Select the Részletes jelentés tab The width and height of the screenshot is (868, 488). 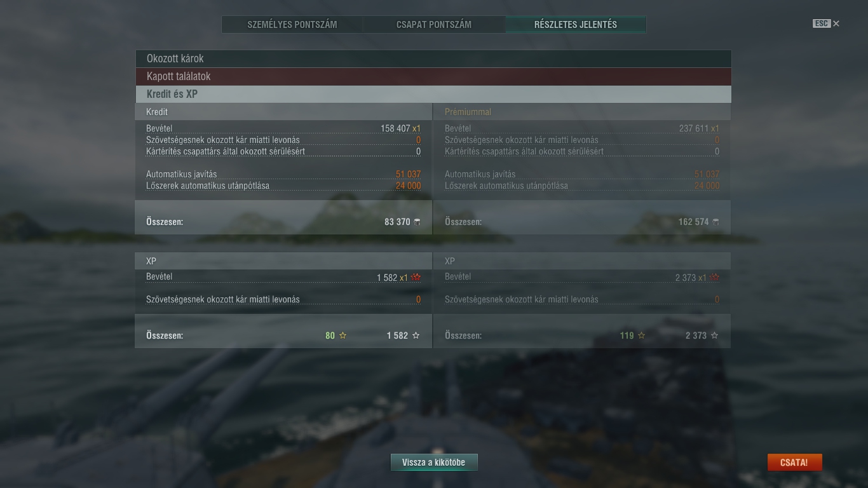(x=576, y=25)
